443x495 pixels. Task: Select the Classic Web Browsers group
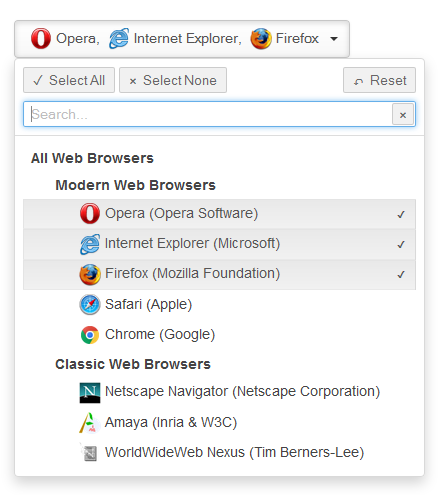click(x=133, y=364)
